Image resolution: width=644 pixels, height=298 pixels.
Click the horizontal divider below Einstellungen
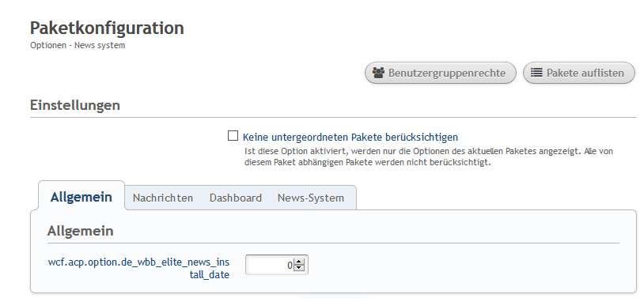pos(333,118)
